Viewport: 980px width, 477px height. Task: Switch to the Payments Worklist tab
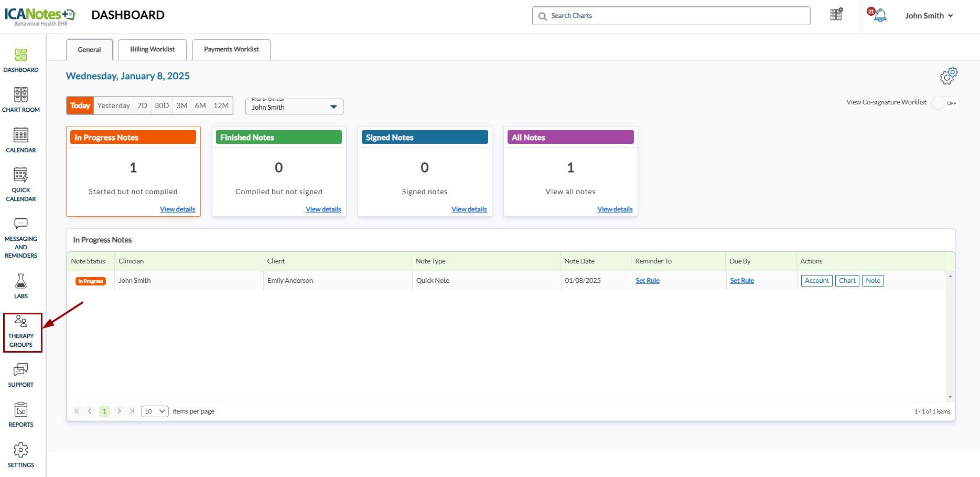pyautogui.click(x=231, y=49)
